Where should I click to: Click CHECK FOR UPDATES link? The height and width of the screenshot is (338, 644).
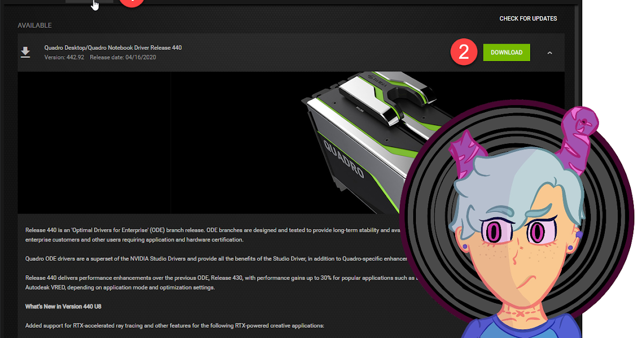point(528,19)
